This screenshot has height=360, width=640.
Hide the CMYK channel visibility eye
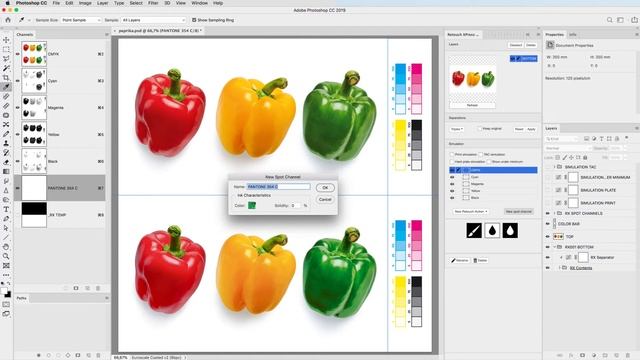pyautogui.click(x=18, y=54)
